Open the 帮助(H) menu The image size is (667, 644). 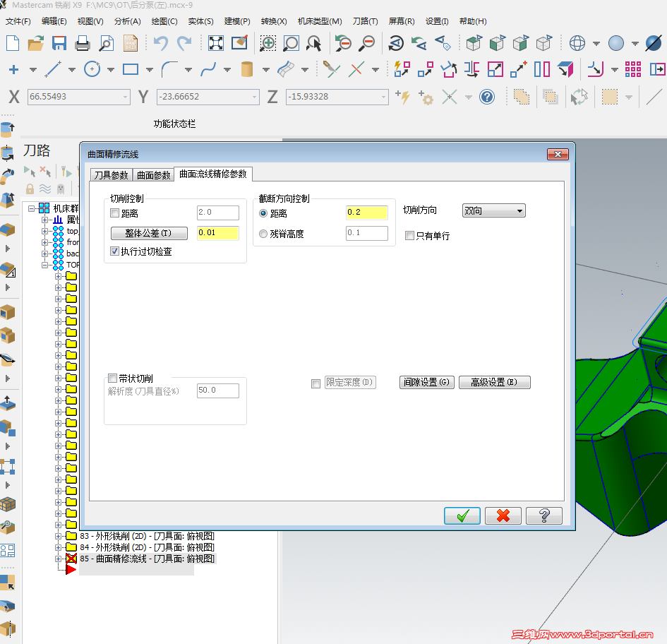[473, 21]
